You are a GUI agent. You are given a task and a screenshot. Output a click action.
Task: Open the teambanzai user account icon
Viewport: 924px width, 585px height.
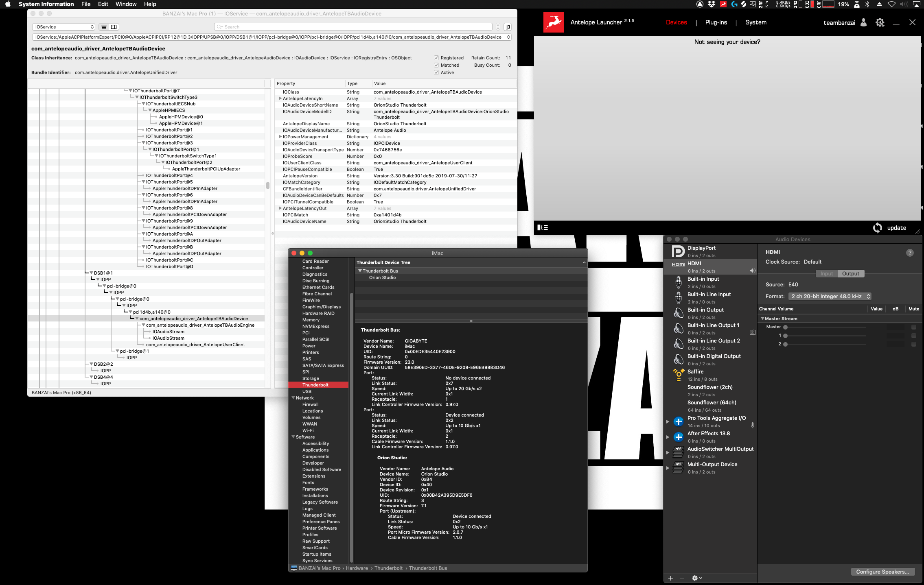coord(864,22)
